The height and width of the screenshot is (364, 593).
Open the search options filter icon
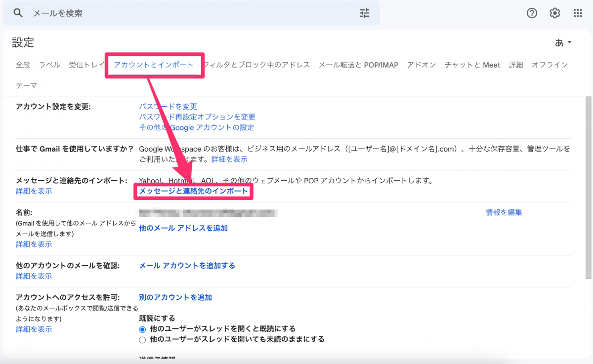click(364, 13)
